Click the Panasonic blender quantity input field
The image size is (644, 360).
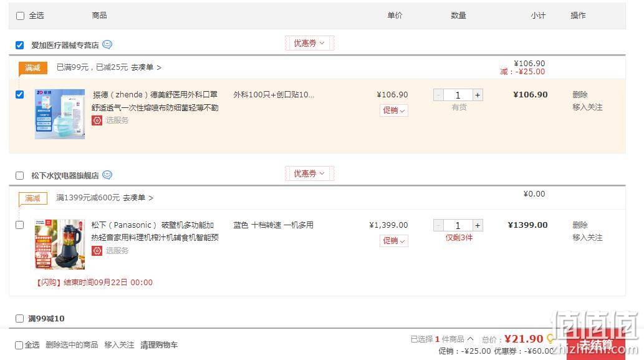(x=458, y=225)
